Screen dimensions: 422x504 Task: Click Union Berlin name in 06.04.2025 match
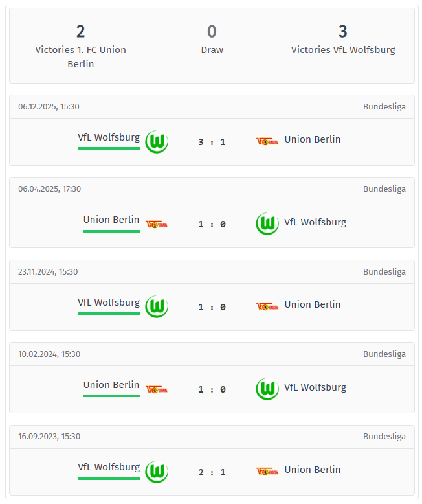[111, 220]
